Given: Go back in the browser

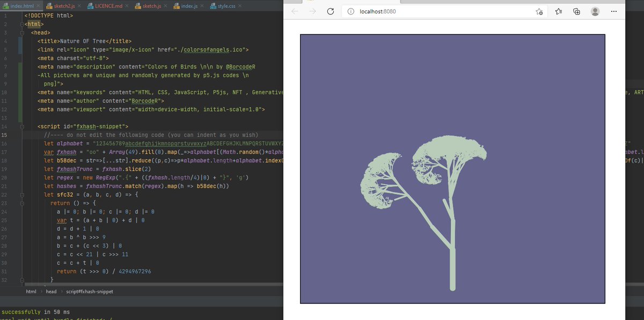Looking at the screenshot, I should [294, 11].
